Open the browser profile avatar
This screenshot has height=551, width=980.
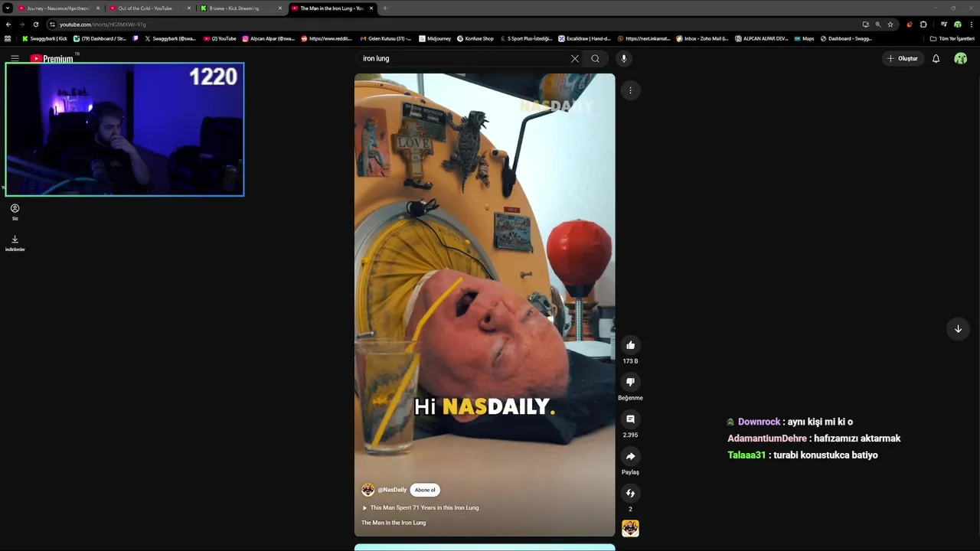[957, 24]
